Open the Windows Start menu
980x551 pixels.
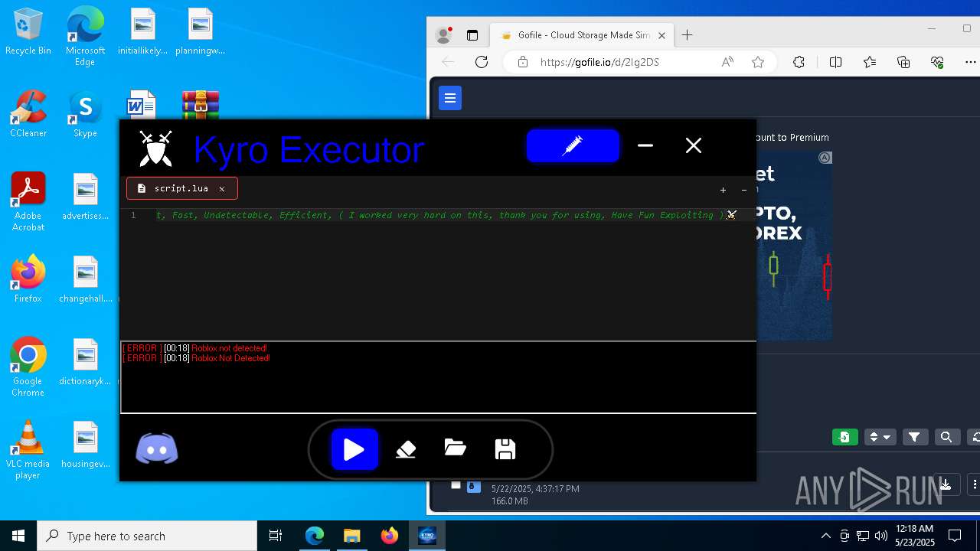point(18,536)
